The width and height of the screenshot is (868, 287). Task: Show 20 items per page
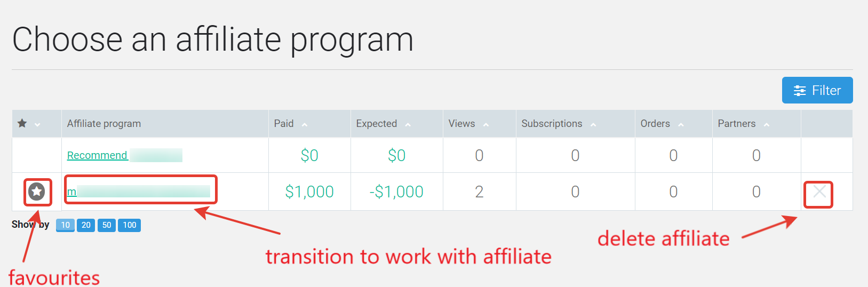pos(86,225)
